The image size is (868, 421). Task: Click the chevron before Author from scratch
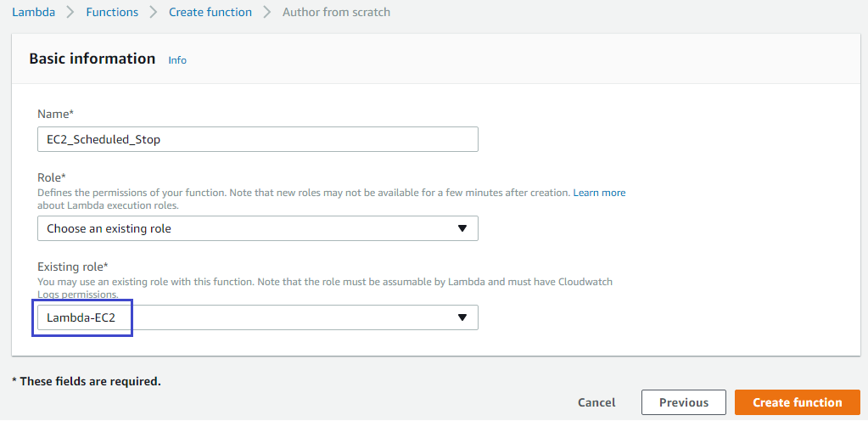267,12
